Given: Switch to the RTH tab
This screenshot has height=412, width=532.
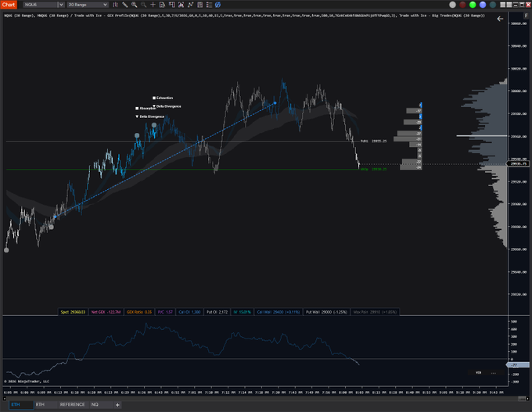Looking at the screenshot, I should (45, 404).
